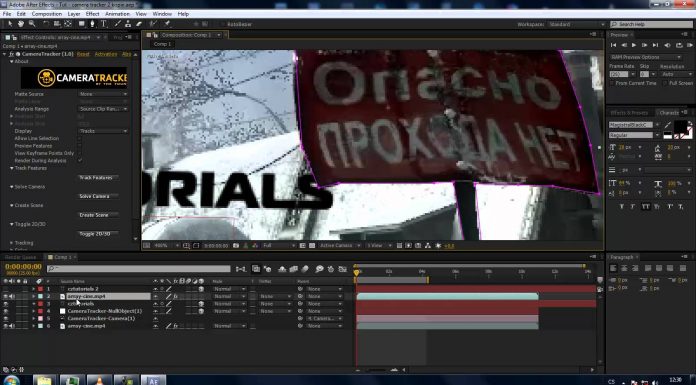
Task: Click the Create Scene button
Action: coord(98,215)
